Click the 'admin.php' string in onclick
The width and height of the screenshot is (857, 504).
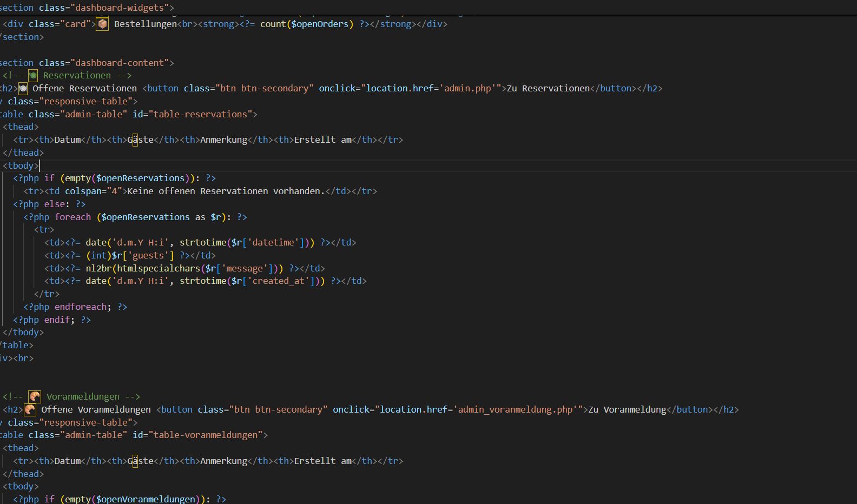(467, 89)
